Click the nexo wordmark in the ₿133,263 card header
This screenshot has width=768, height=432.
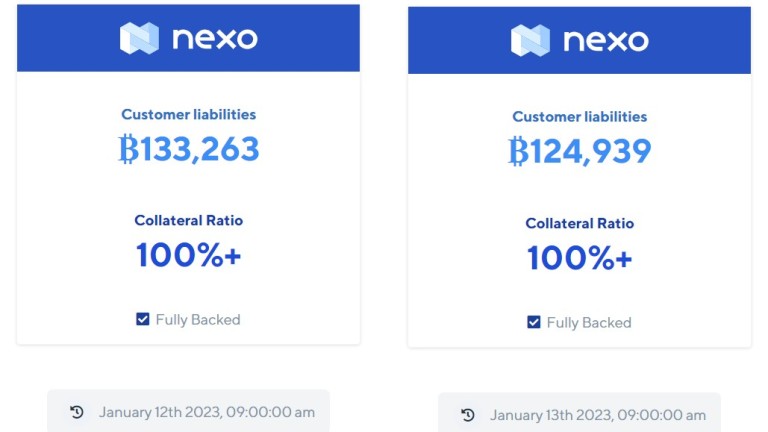click(x=214, y=38)
